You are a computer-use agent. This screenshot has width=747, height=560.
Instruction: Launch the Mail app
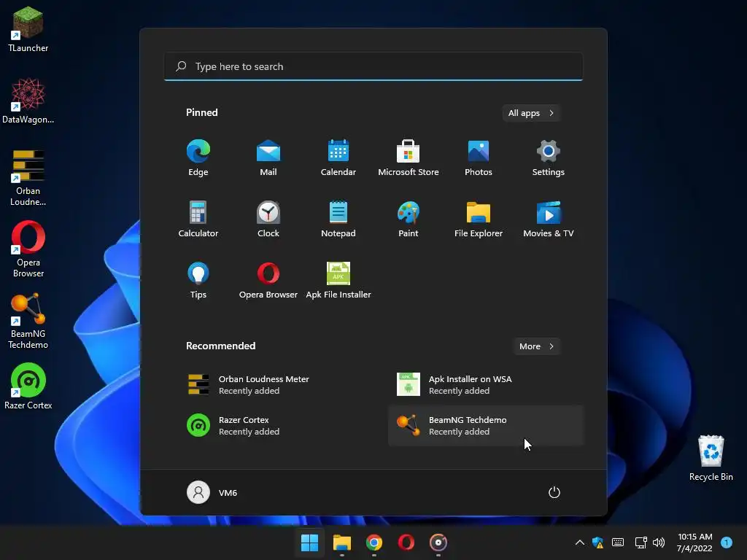click(268, 158)
